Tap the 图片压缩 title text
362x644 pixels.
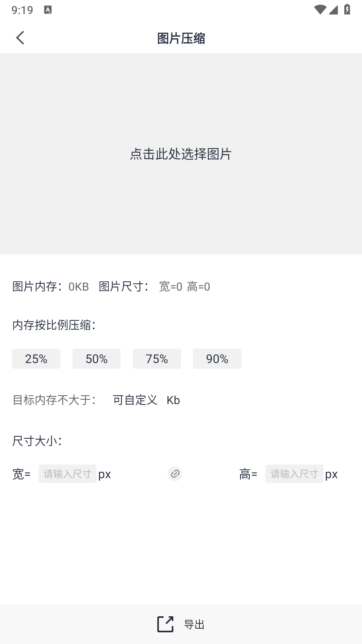click(181, 39)
